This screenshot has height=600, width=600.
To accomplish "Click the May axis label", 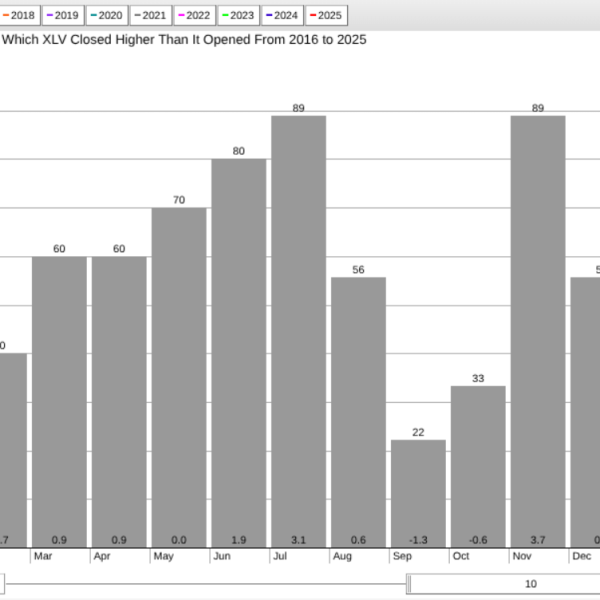I will [x=163, y=556].
